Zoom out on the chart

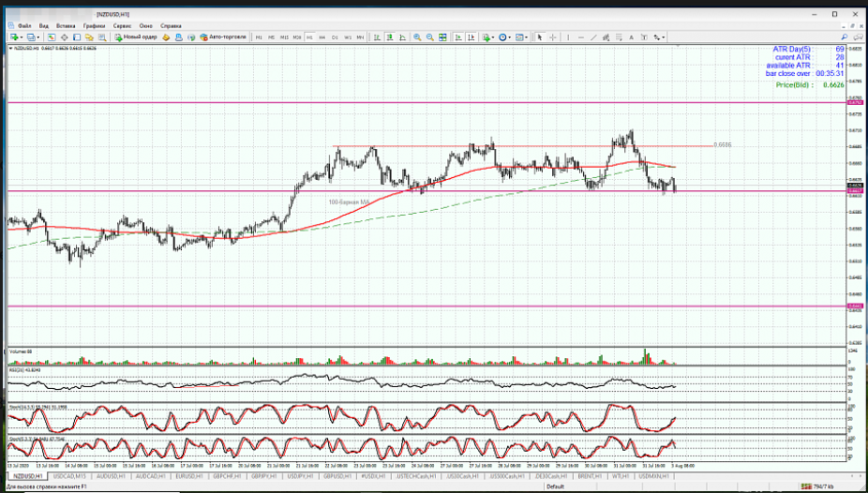pos(430,37)
